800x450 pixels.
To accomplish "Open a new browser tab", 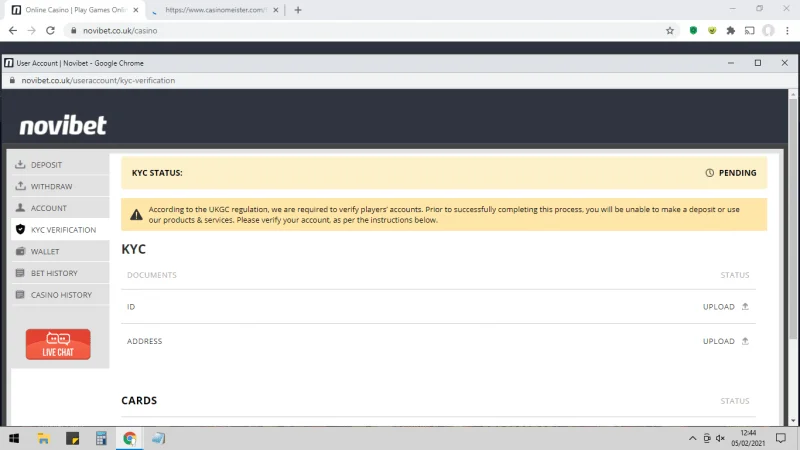I will (298, 10).
